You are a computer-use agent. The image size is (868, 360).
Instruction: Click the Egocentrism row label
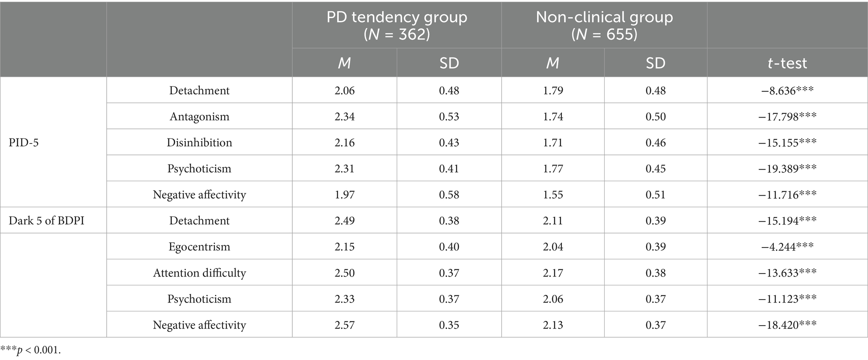coord(199,247)
